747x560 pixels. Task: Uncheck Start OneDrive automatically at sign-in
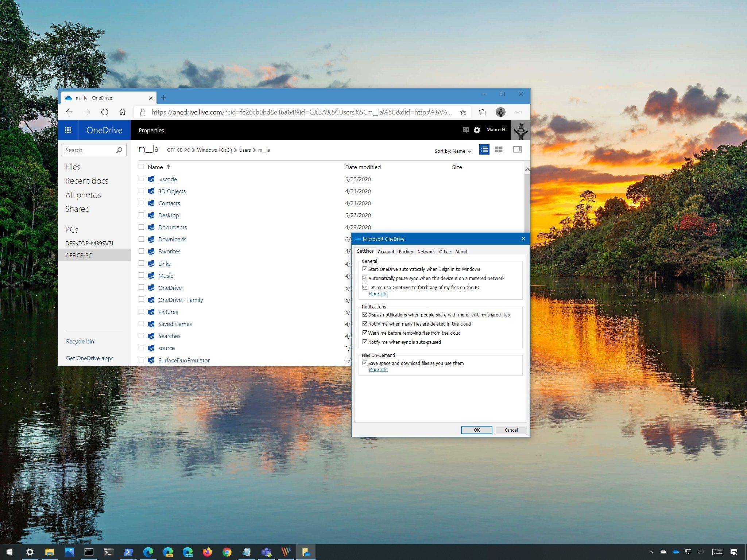365,269
